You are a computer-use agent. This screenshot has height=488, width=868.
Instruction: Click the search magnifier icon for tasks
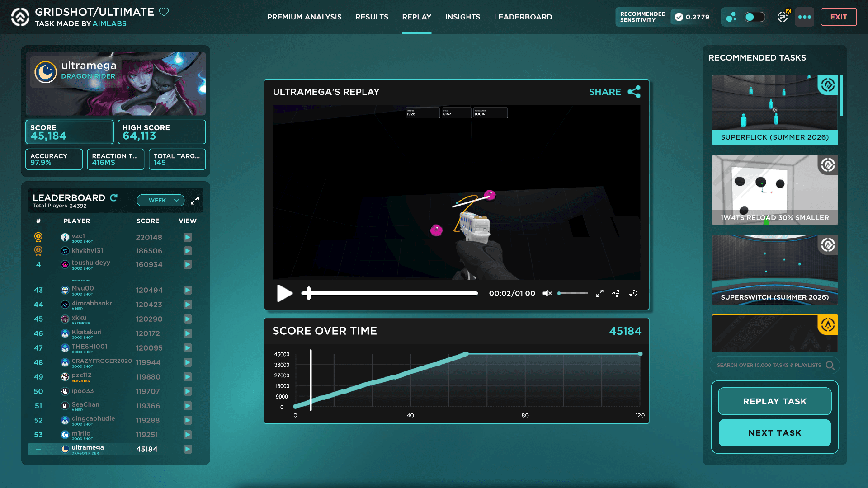coord(830,365)
